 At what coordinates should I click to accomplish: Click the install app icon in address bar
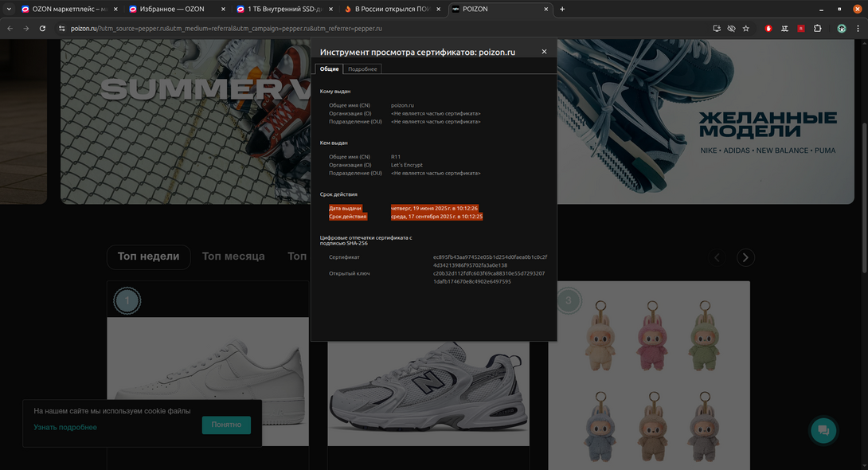coord(717,28)
